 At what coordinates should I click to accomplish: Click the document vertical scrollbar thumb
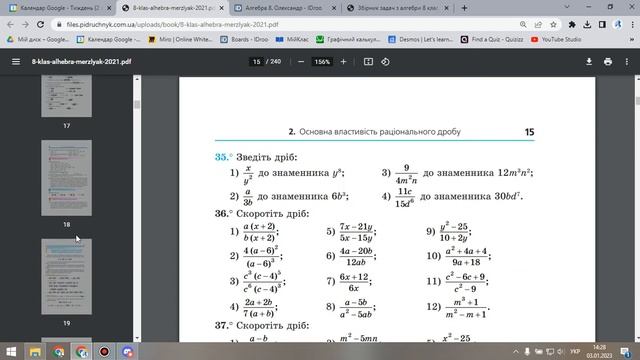(x=638, y=100)
